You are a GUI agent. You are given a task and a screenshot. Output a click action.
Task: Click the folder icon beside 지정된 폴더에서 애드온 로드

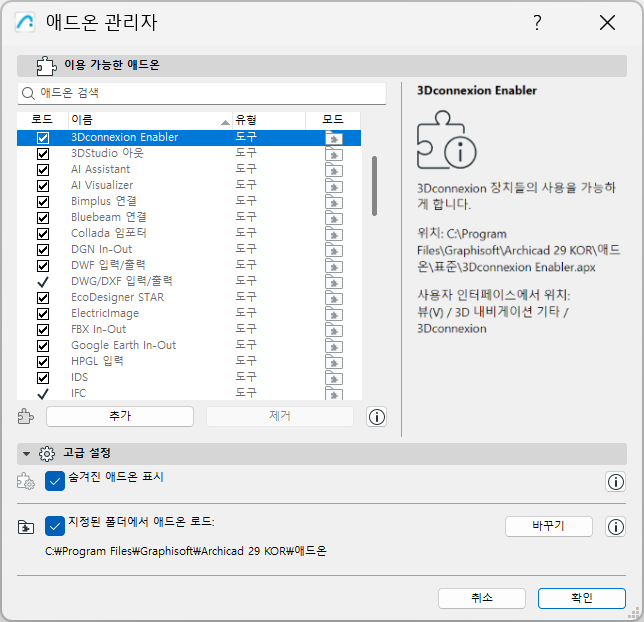pos(26,527)
